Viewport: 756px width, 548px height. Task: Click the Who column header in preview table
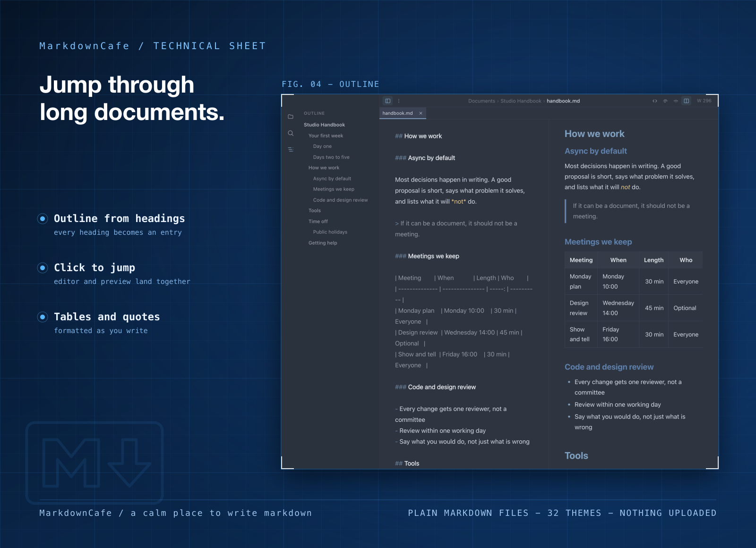(686, 260)
